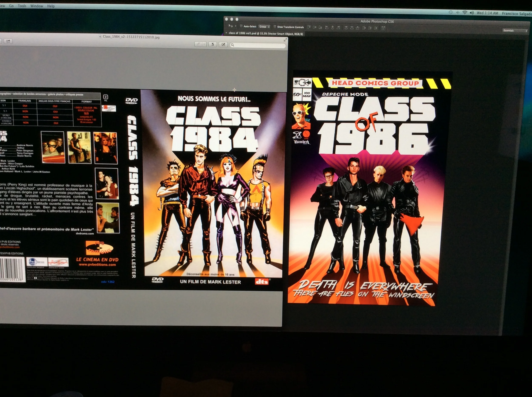Click Distribute bottom edges icon

pyautogui.click(x=357, y=28)
